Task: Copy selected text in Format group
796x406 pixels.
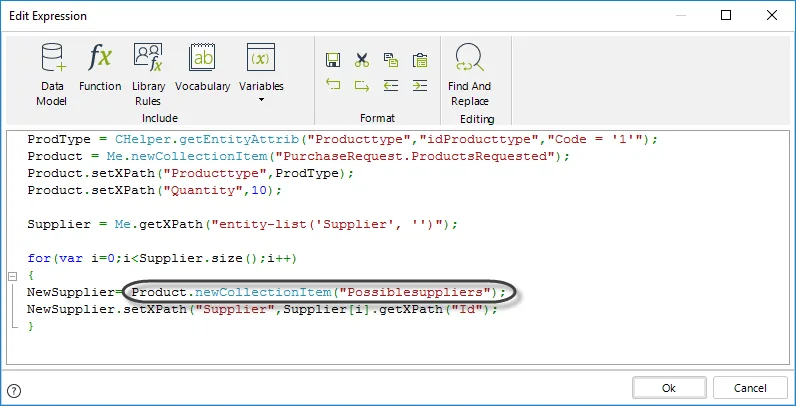Action: (x=390, y=60)
